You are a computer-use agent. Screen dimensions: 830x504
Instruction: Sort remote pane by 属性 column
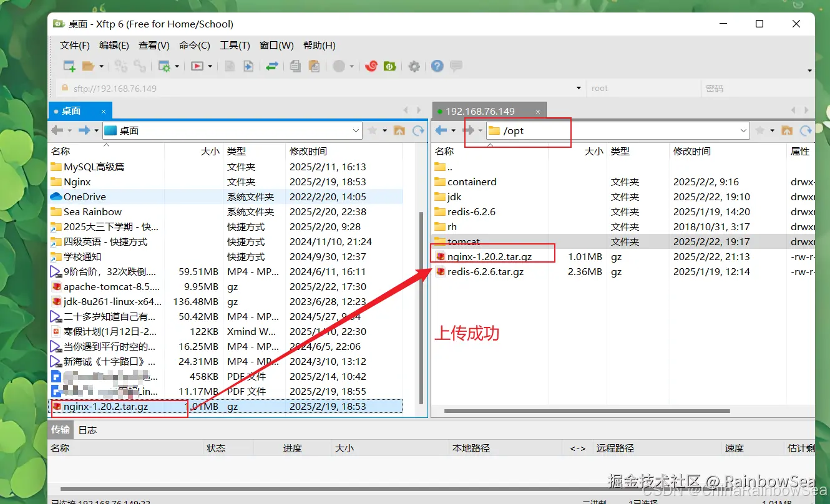tap(801, 151)
